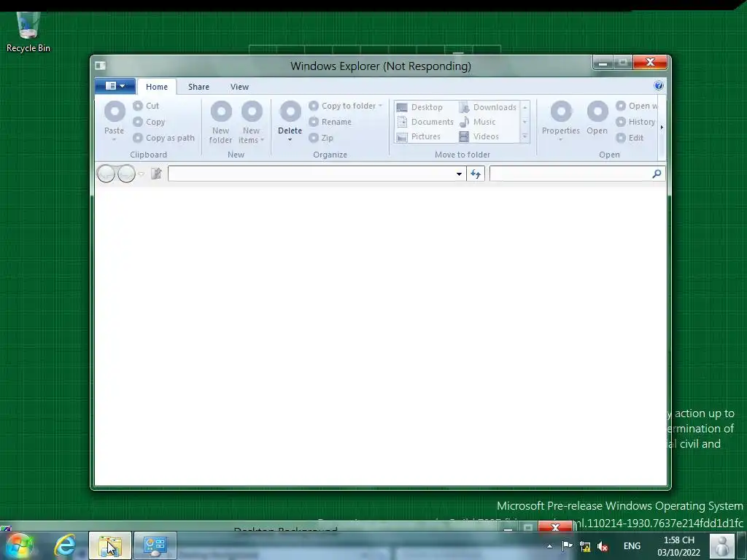Open the Action Center flag icon
Viewport: 747px width, 560px height.
(x=566, y=546)
